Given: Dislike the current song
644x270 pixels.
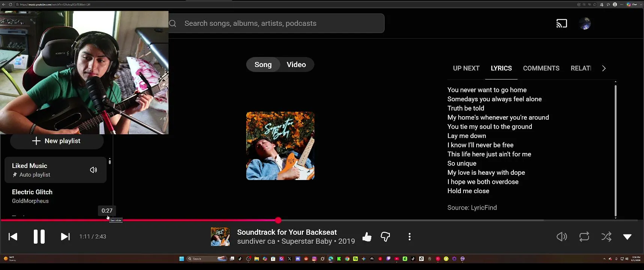Looking at the screenshot, I should 385,237.
